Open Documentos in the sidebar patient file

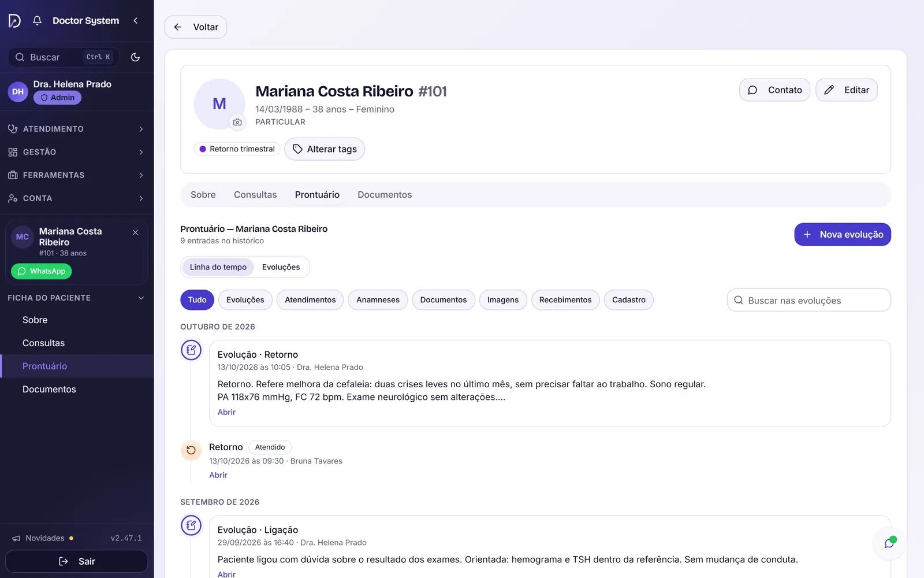77,390
